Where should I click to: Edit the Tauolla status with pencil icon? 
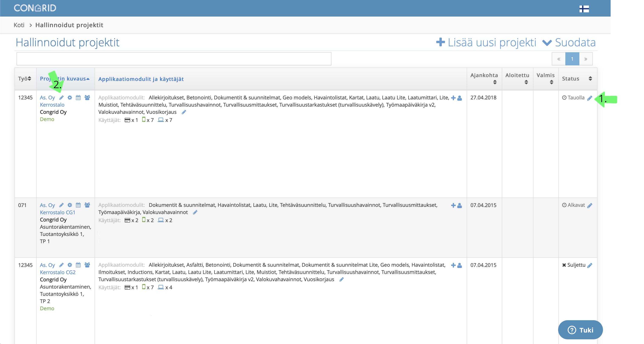tap(590, 98)
